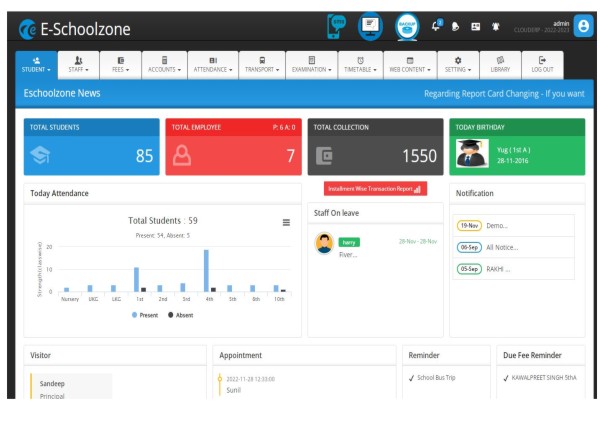Open the Examination menu tab
Viewport: 600px width, 442px height.
(x=312, y=64)
